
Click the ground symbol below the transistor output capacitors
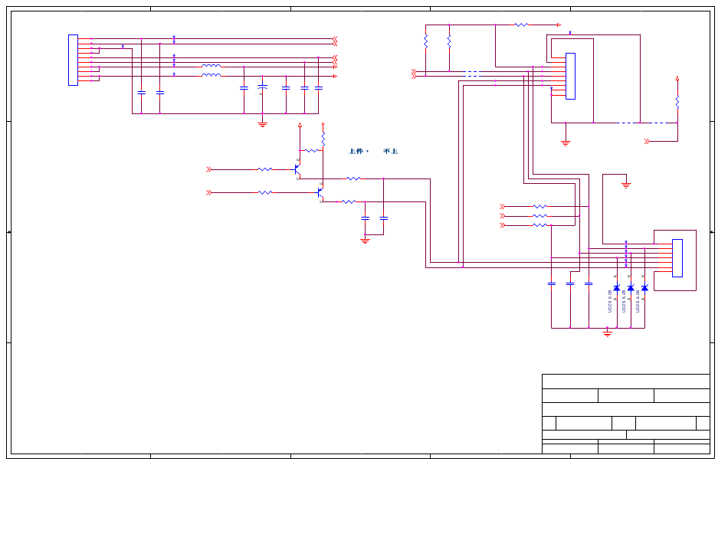click(365, 241)
